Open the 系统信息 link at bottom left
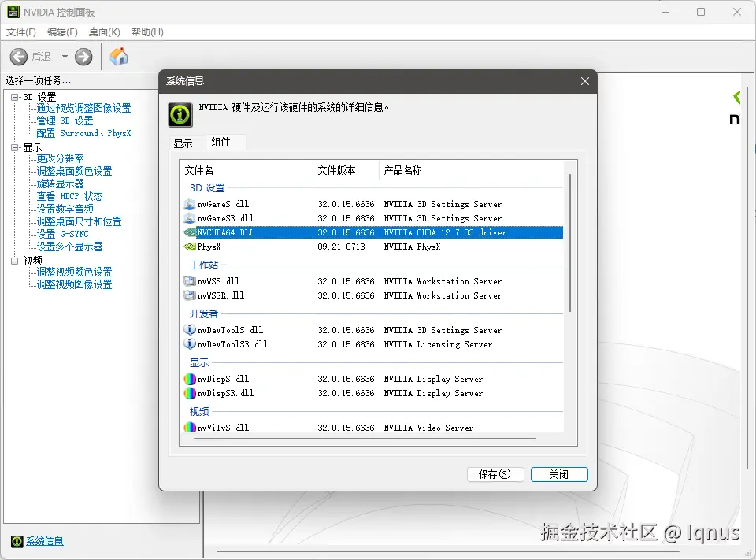 [x=45, y=541]
